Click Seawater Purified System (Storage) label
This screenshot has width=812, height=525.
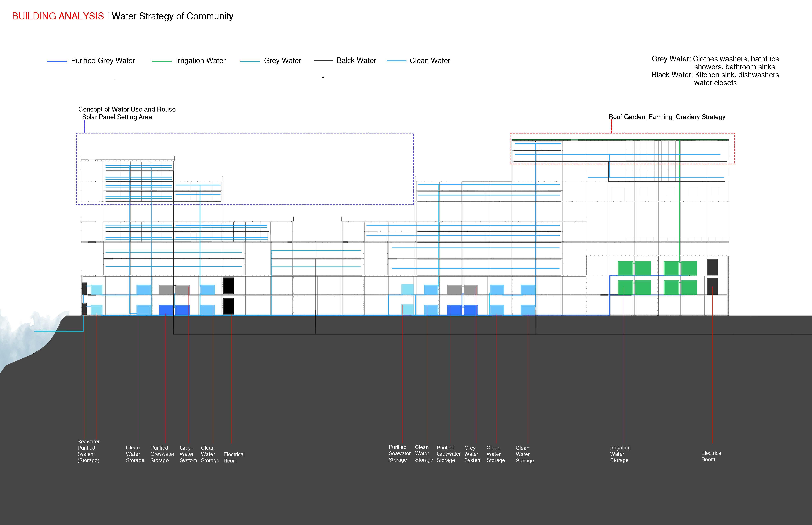[88, 451]
